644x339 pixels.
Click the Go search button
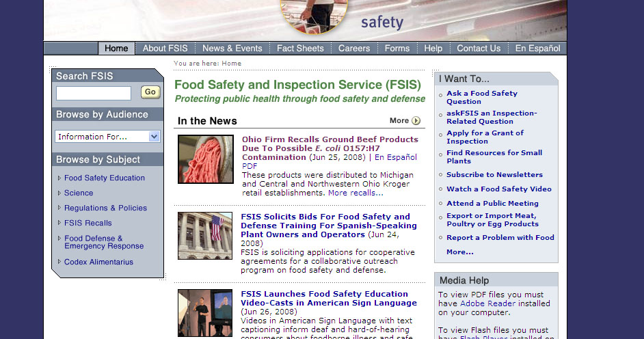click(x=150, y=92)
